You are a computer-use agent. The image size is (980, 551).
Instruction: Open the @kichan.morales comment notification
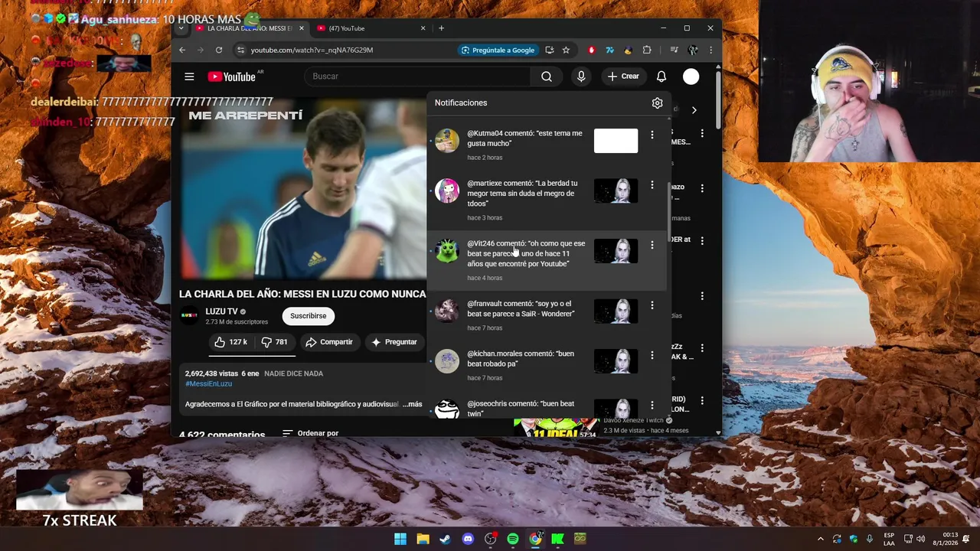tap(547, 365)
